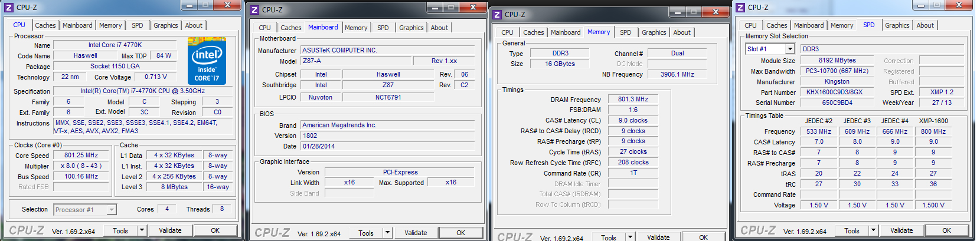Viewport: 980px width, 241px height.
Task: Open About tab in CPU window
Action: click(194, 25)
